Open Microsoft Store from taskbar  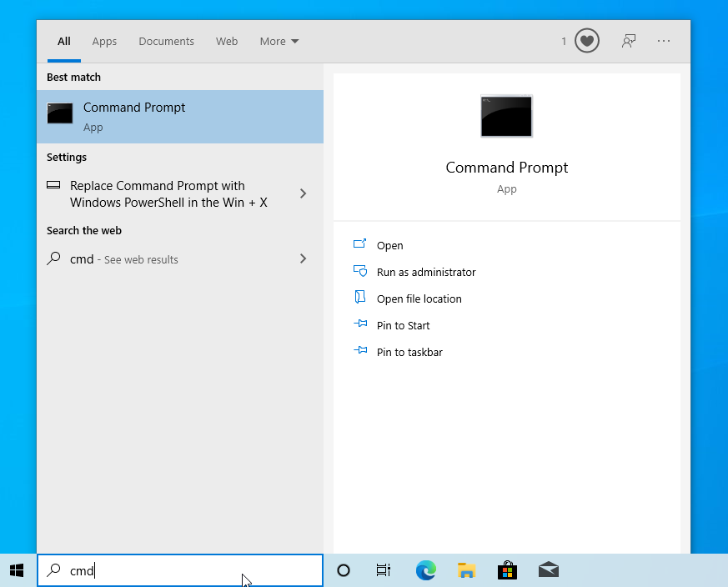(507, 569)
